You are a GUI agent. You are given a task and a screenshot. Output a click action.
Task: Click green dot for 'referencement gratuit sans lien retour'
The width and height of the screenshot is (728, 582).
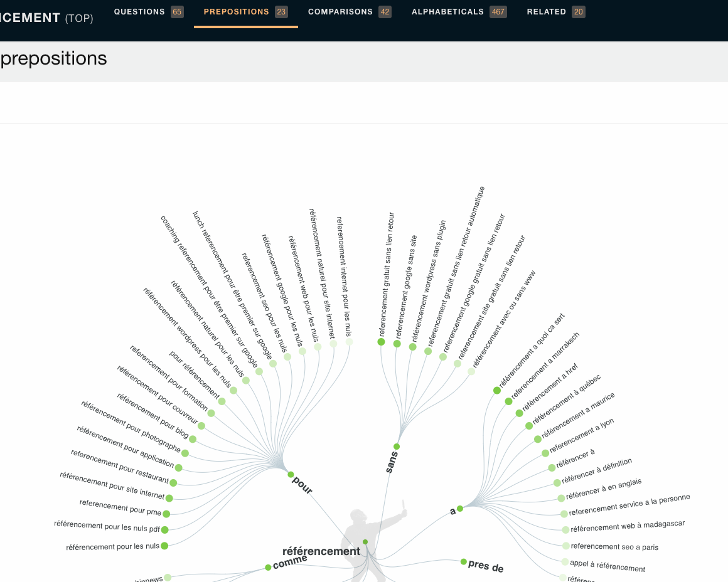[381, 342]
